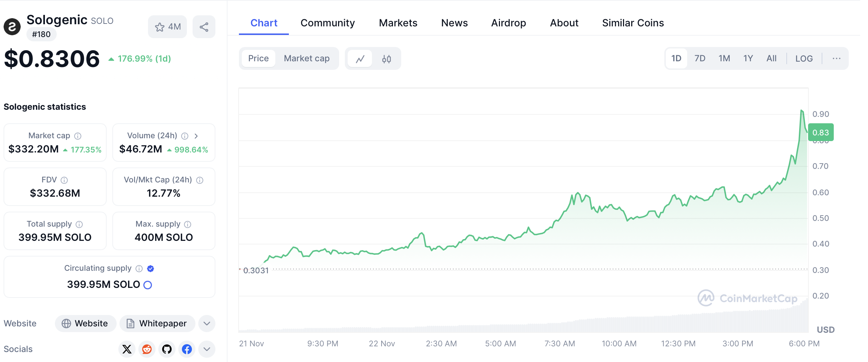Expand more website links dropdown
This screenshot has height=362, width=868.
click(x=207, y=324)
